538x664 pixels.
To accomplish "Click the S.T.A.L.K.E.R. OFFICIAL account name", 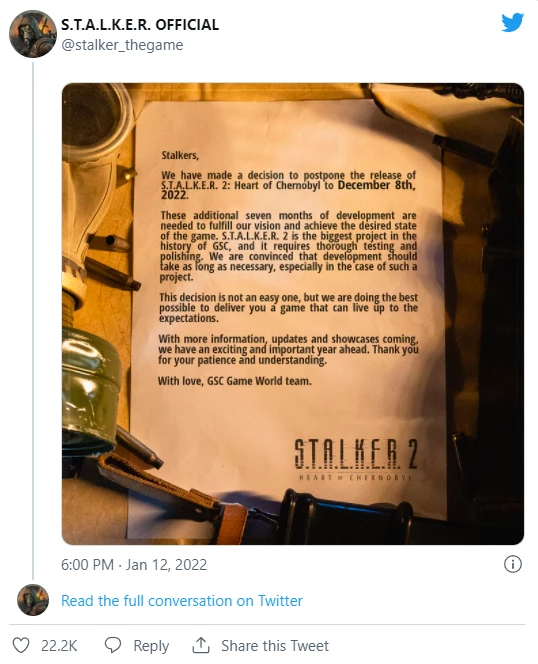I will pos(140,25).
